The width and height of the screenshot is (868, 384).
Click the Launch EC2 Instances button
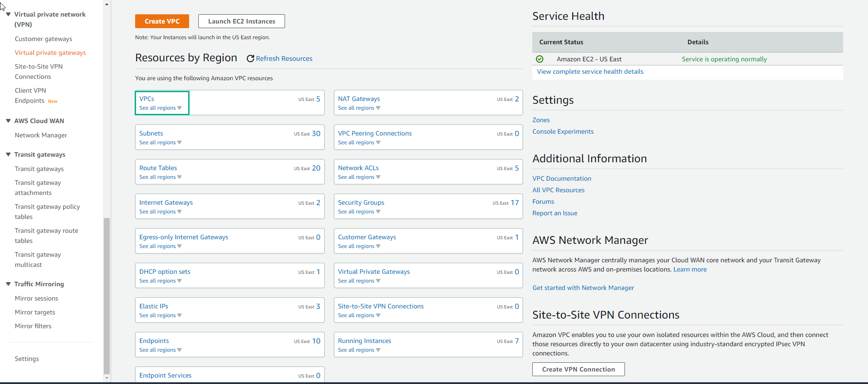point(242,21)
